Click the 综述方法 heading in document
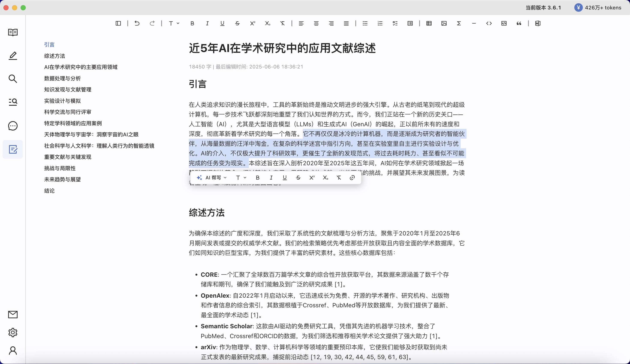Screen dimensions: 630x364 coord(207,212)
